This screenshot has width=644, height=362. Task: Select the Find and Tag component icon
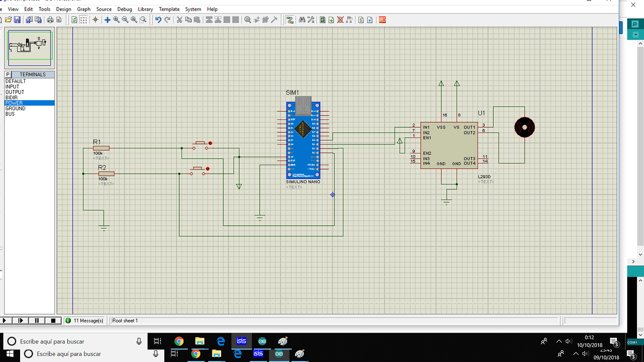tap(303, 20)
